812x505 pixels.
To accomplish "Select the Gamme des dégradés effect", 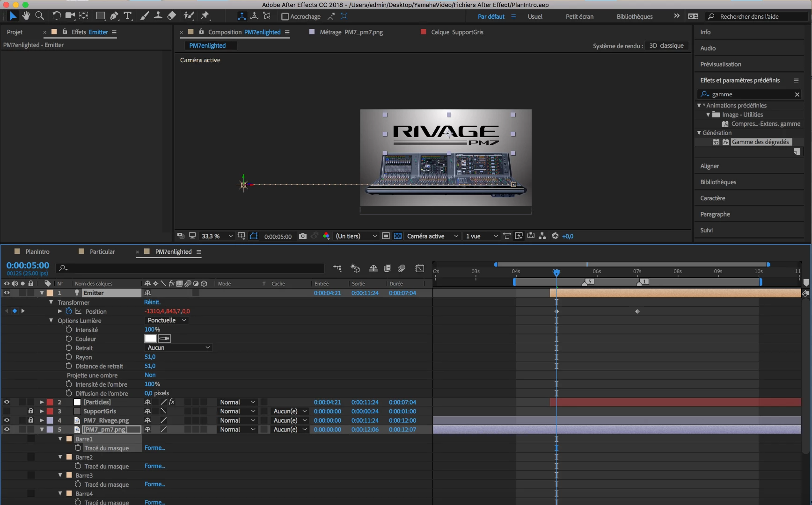I will (x=760, y=142).
